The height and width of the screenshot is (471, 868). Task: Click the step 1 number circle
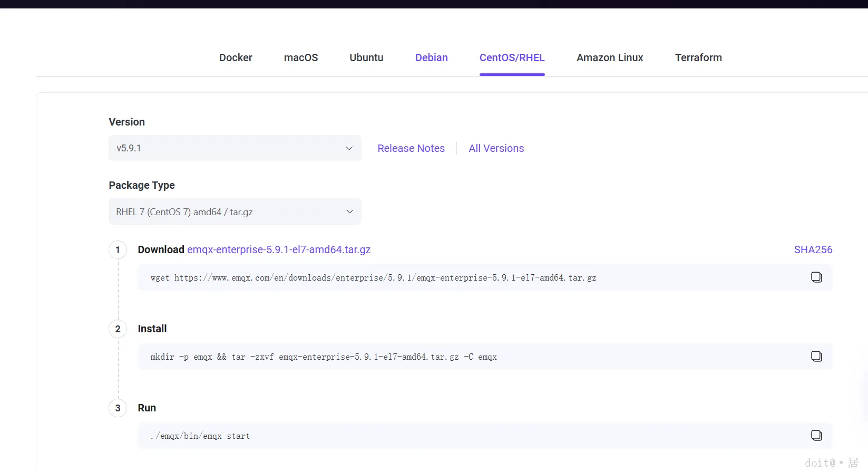click(x=118, y=250)
